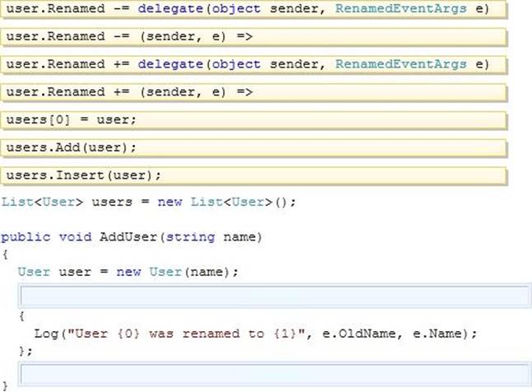Click the 'public void AddUser' method signature
Screen dimensions: 532x392
click(132, 237)
